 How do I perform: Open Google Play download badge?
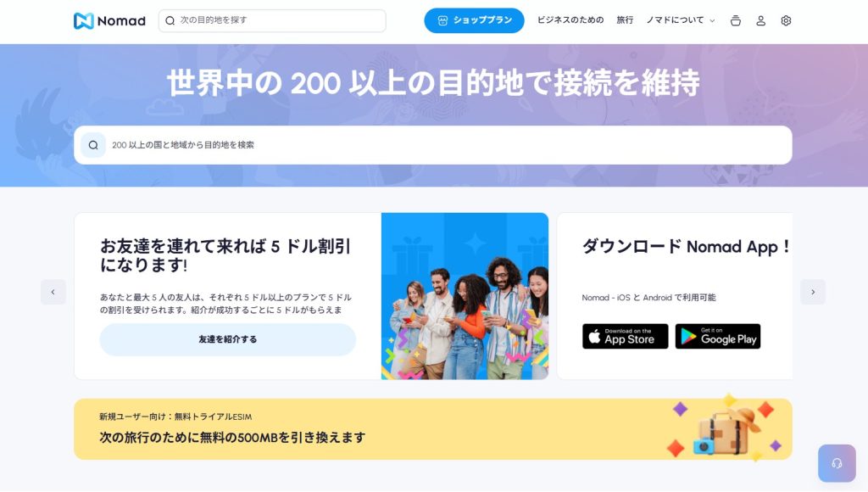point(717,336)
